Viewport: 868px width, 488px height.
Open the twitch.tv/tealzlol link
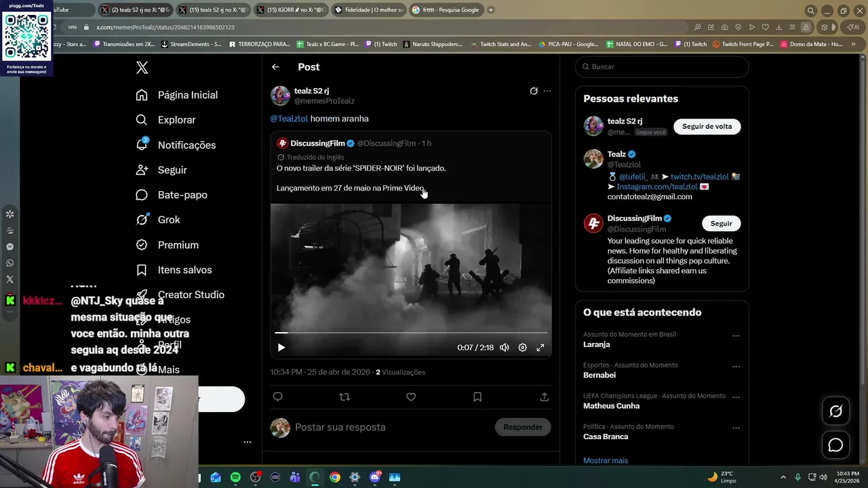(700, 177)
